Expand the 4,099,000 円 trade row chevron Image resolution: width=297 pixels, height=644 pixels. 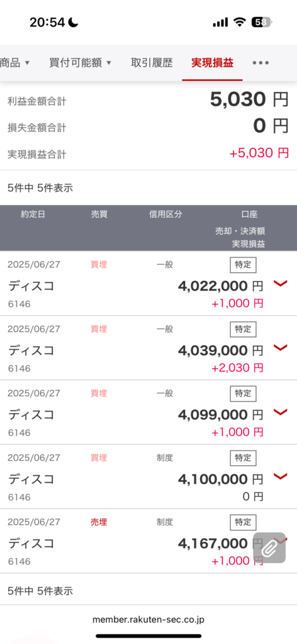point(280,412)
